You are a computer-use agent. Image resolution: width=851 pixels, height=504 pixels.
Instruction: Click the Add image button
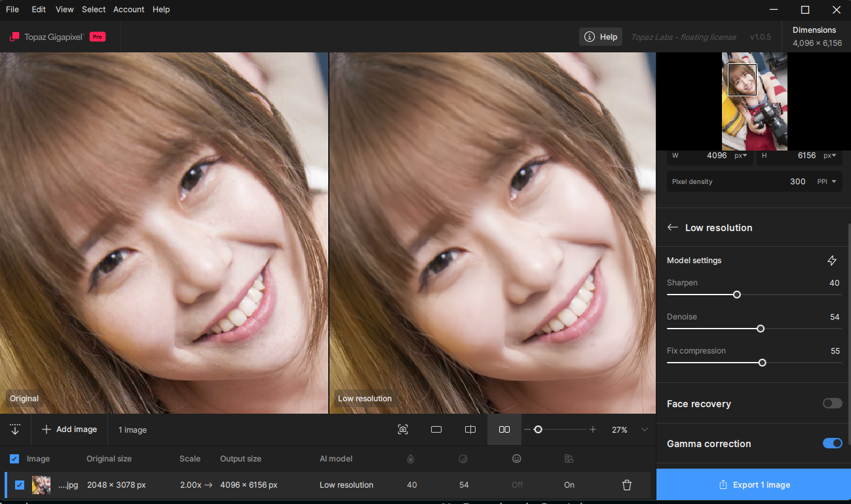[x=69, y=429]
